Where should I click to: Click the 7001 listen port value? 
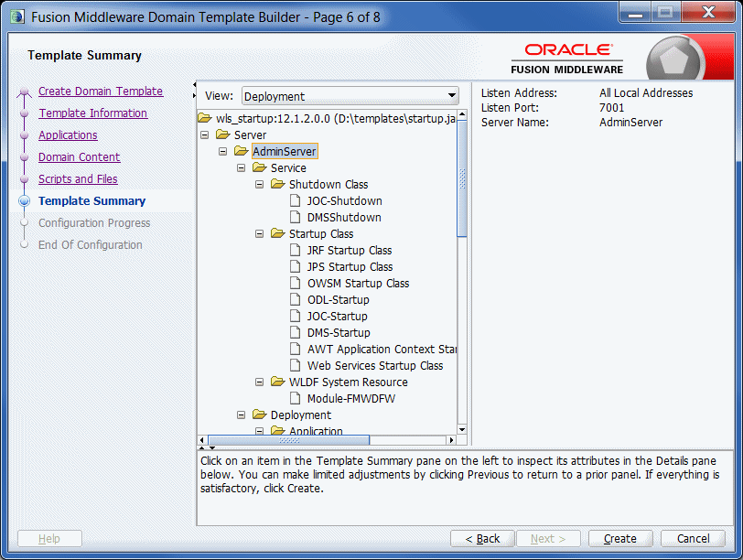pyautogui.click(x=612, y=108)
